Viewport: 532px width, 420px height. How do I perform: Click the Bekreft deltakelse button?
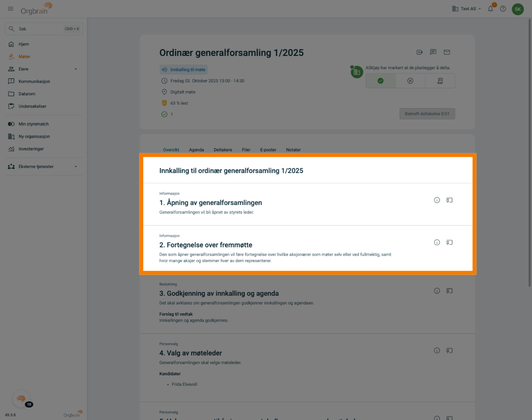[427, 114]
